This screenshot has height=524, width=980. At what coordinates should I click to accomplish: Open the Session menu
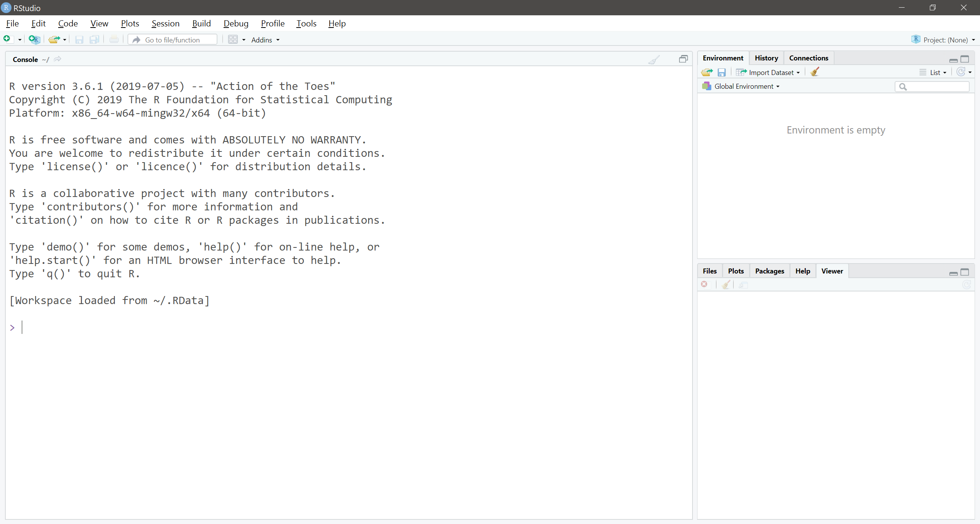pyautogui.click(x=165, y=23)
